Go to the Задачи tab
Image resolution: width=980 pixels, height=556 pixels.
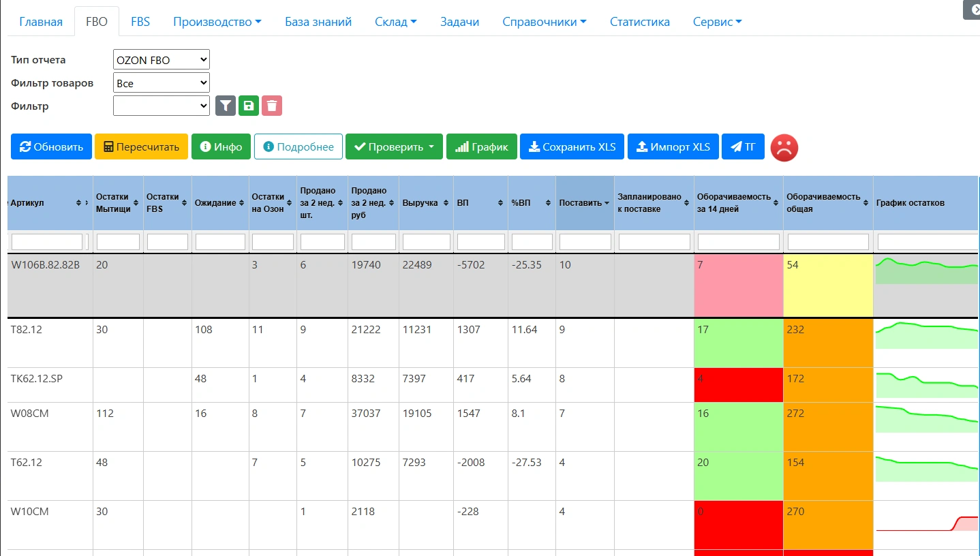coord(460,22)
